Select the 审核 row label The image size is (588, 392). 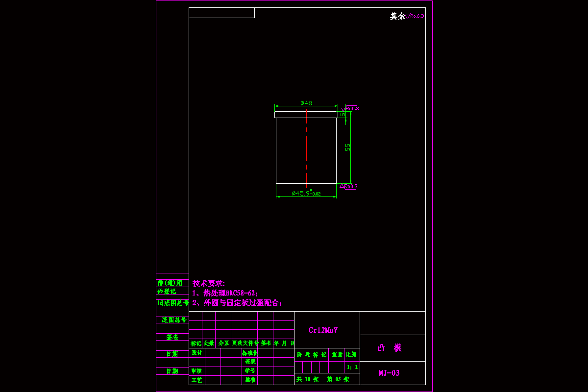pos(196,371)
